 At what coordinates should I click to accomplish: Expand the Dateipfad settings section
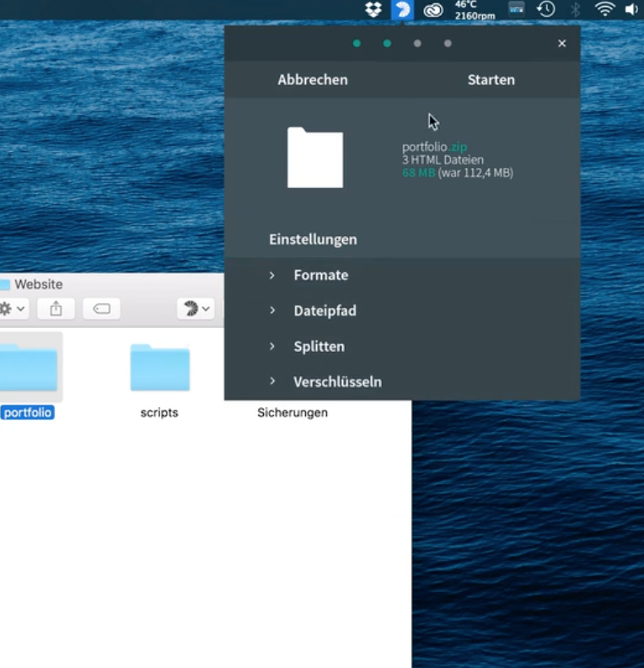325,310
